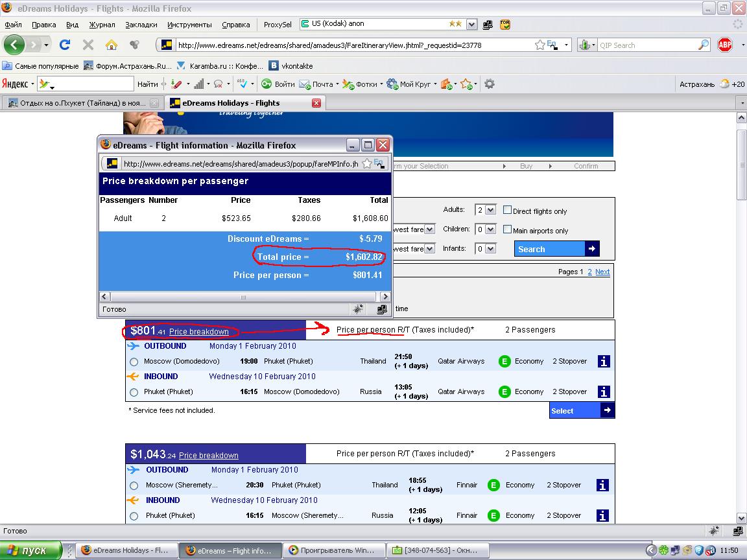747x560 pixels.
Task: Click the QIP Search magnifier icon
Action: click(703, 45)
